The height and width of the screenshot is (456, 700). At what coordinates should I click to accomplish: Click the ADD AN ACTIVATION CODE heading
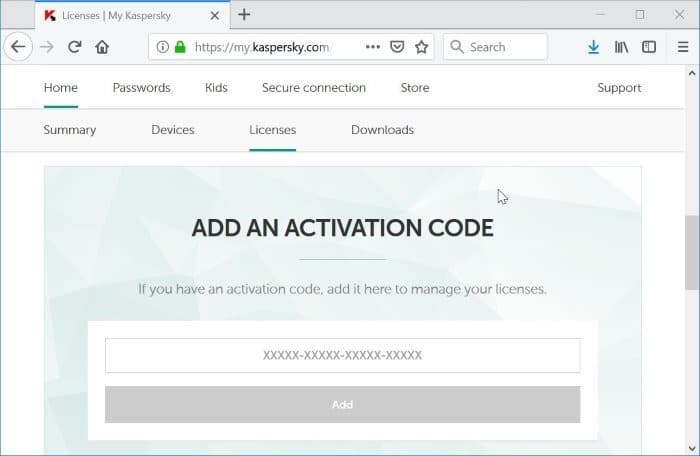pyautogui.click(x=342, y=228)
